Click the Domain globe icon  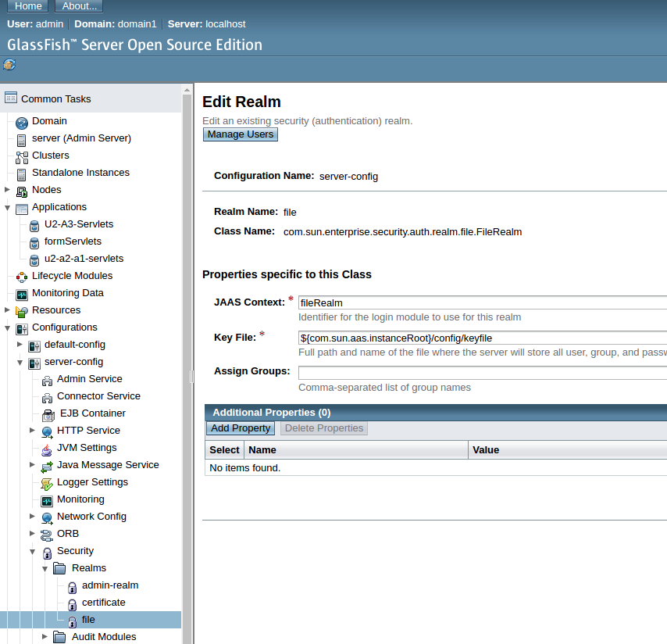coord(22,123)
